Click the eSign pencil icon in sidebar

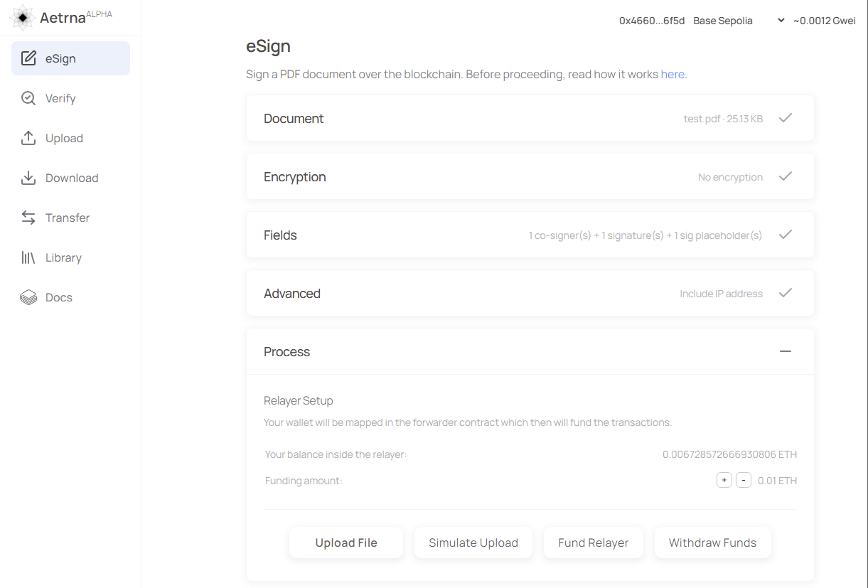[x=28, y=58]
